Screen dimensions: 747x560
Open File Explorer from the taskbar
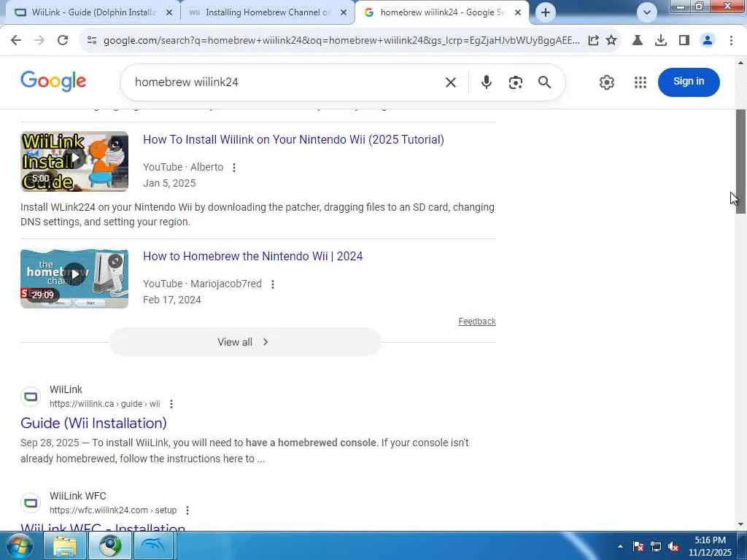pos(65,546)
